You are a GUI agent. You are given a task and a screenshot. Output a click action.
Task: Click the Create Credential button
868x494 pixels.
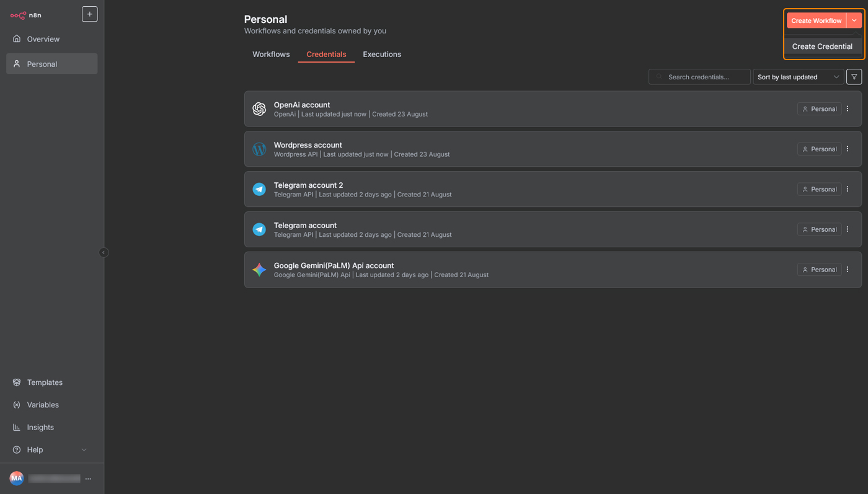(823, 46)
